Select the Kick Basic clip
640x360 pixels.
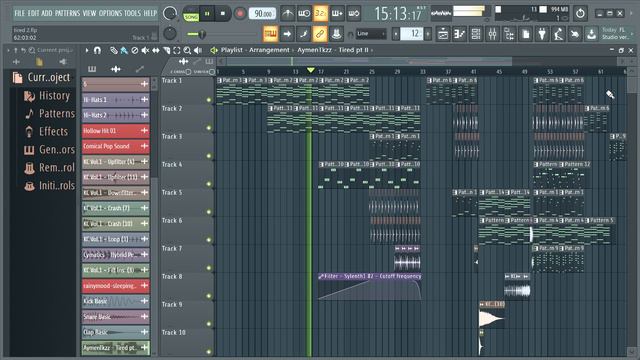pos(116,301)
